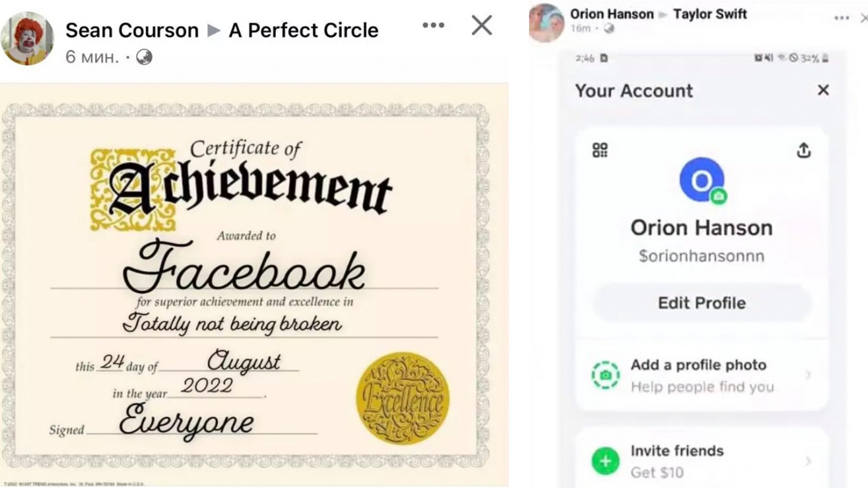Select the Invite friends Get $10 row

point(701,461)
